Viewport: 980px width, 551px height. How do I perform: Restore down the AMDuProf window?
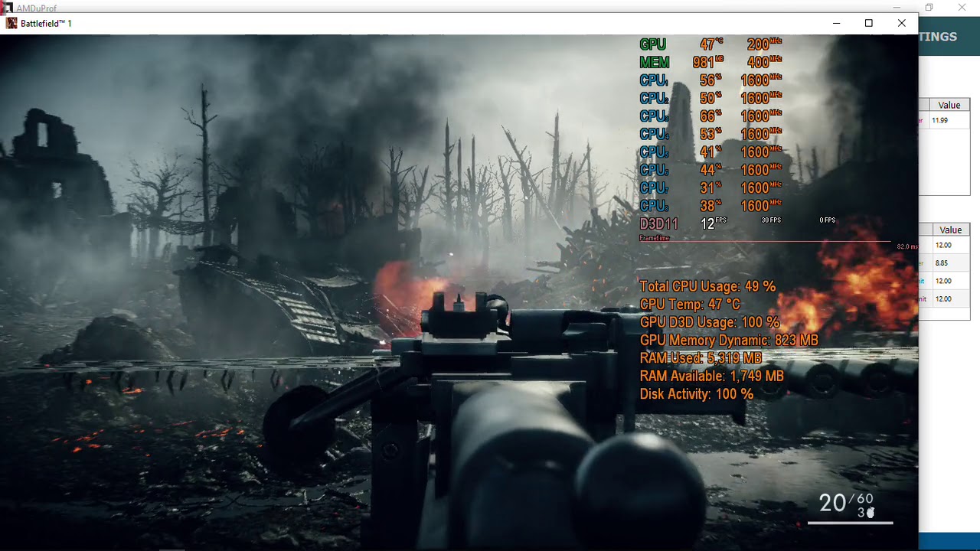tap(929, 8)
